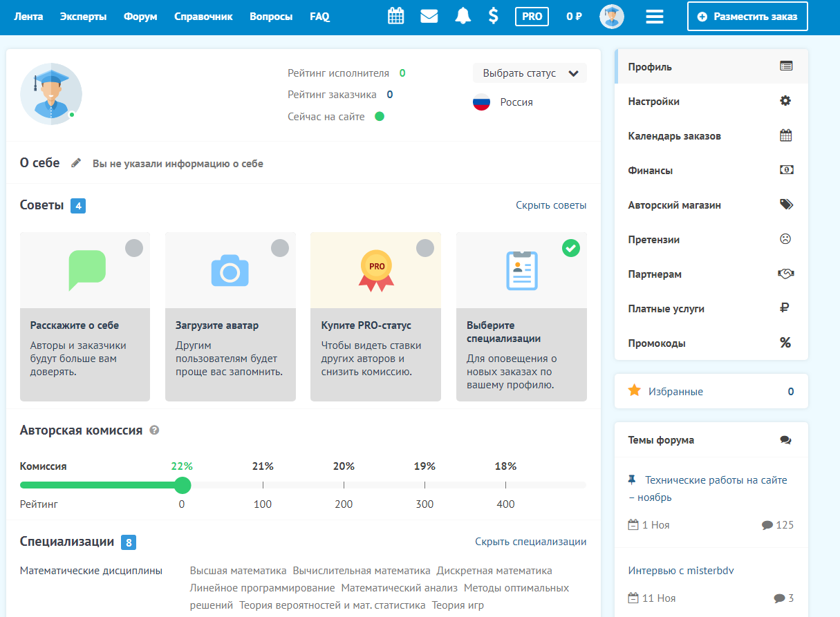
Task: Click the star icon next to Избранные
Action: tap(634, 391)
